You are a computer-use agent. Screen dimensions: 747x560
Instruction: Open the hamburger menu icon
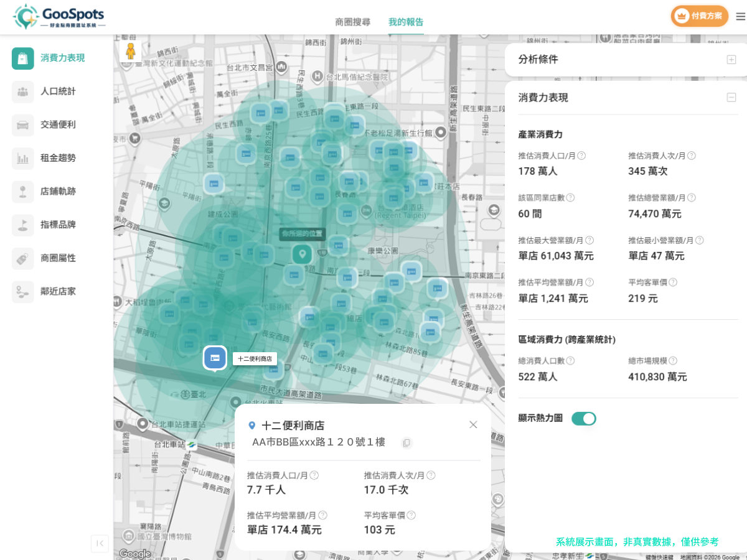(x=740, y=16)
